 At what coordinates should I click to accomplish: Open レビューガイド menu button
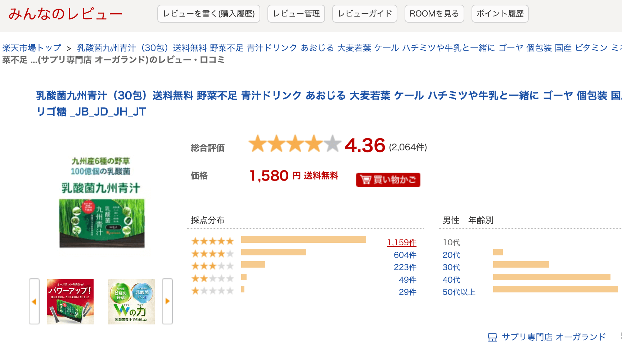tap(365, 14)
